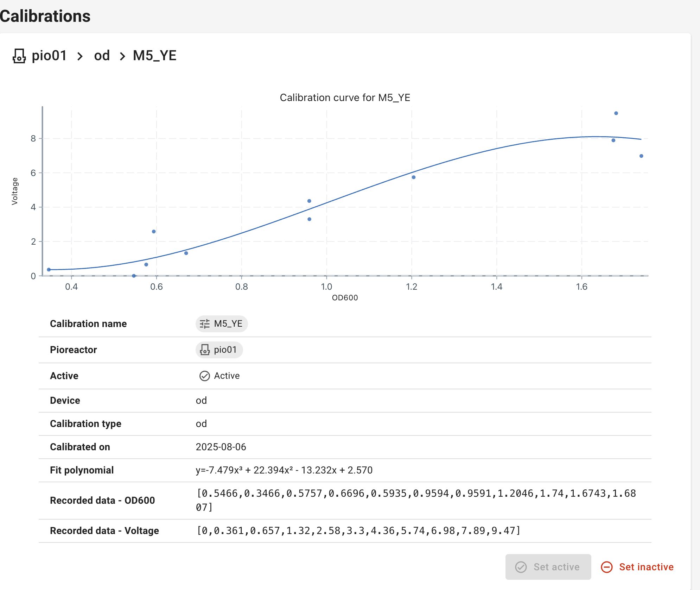
Task: Click chevron between od and M5_YE
Action: pyautogui.click(x=122, y=56)
